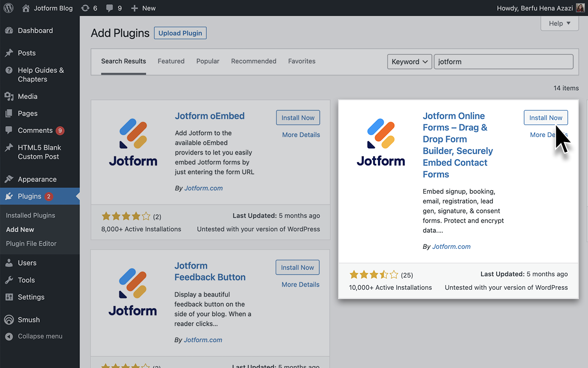
Task: Open the Help dropdown
Action: pos(559,23)
